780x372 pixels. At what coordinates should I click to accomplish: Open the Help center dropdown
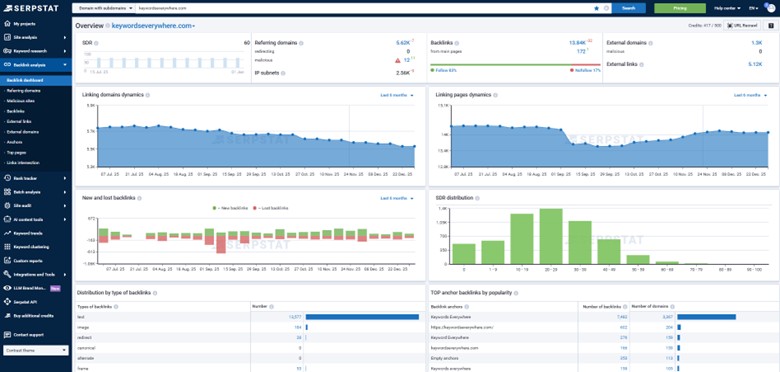[727, 8]
